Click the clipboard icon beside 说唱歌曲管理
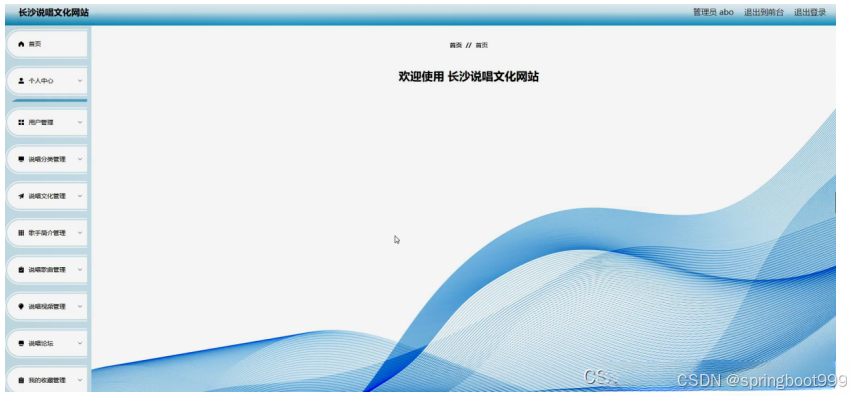 pos(21,270)
